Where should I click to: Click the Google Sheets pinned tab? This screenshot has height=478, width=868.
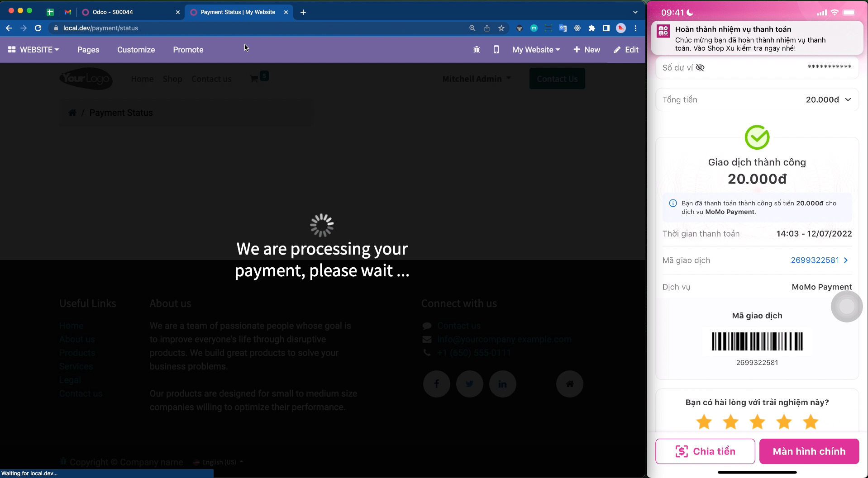tap(50, 12)
